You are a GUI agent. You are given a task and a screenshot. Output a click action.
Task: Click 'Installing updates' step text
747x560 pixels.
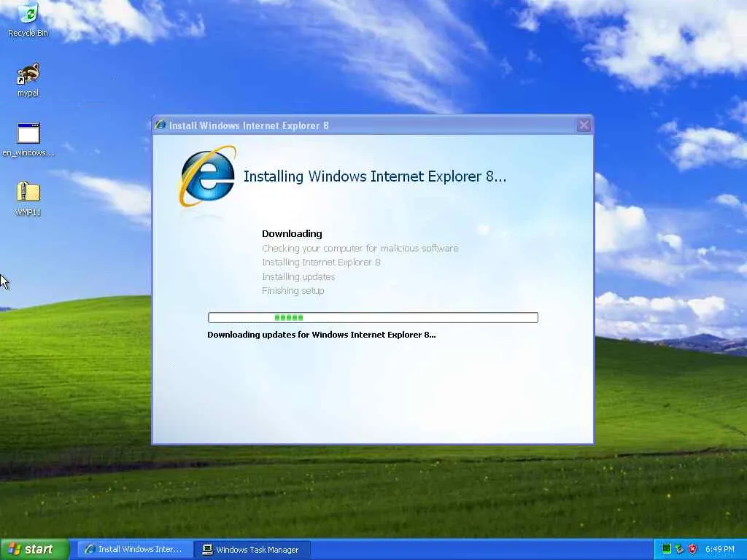point(298,276)
